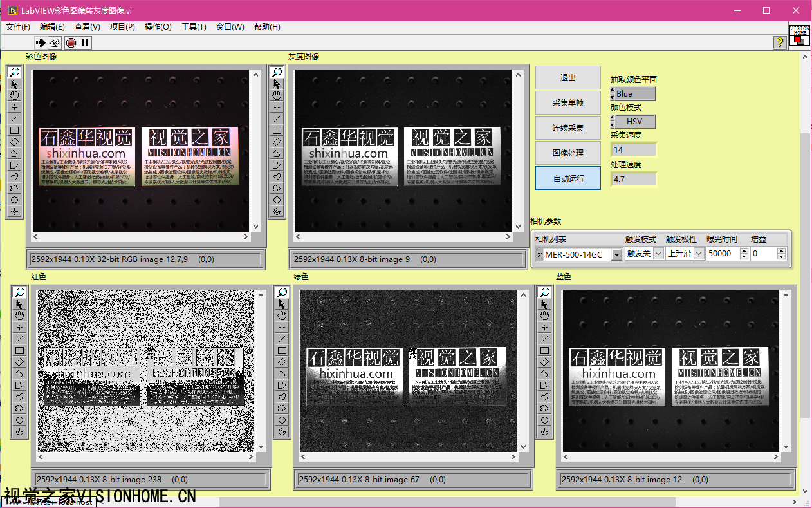Open the 窗口(W) menu
The height and width of the screenshot is (508, 812).
click(230, 27)
